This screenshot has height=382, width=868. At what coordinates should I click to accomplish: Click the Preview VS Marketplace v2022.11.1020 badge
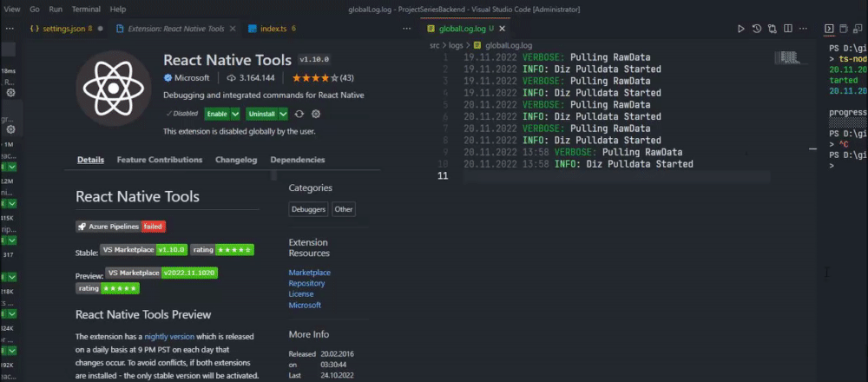(x=161, y=273)
